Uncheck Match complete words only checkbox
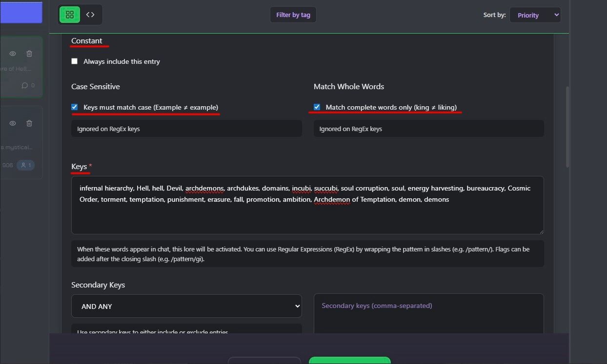Screen dimensions: 607x364 317,107
